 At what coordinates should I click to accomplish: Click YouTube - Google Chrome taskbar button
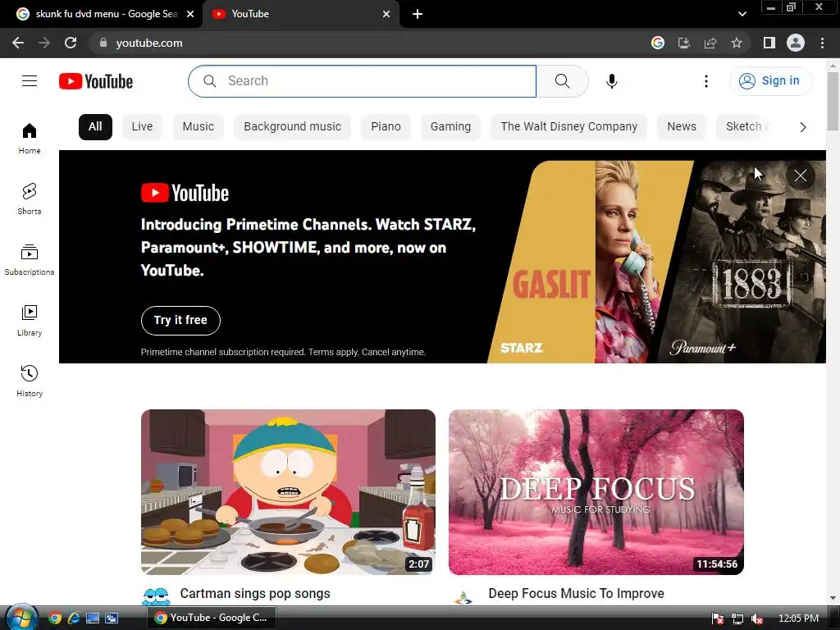tap(212, 618)
